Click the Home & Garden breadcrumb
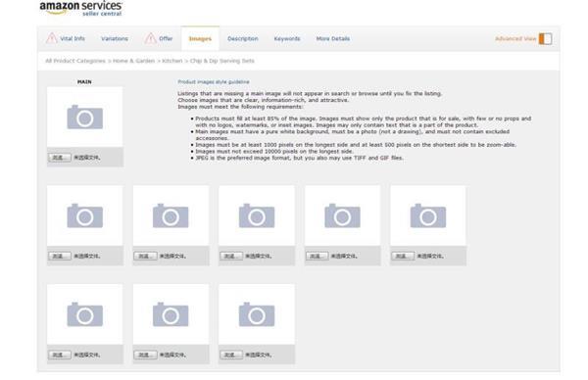This screenshot has width=588, height=380. tap(133, 61)
